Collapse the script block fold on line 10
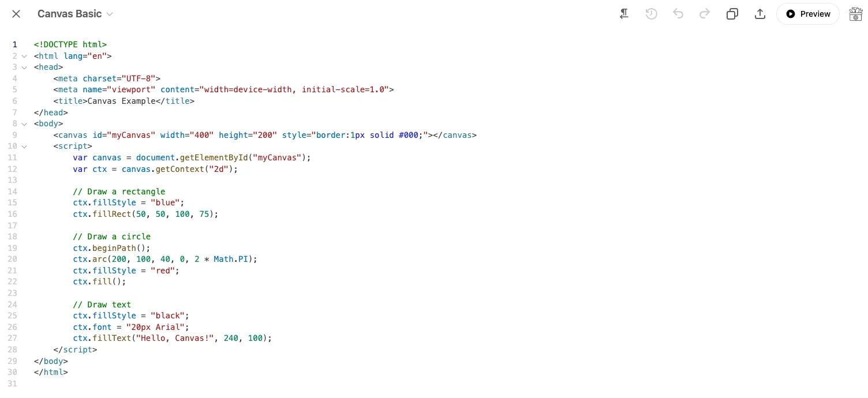 point(24,146)
